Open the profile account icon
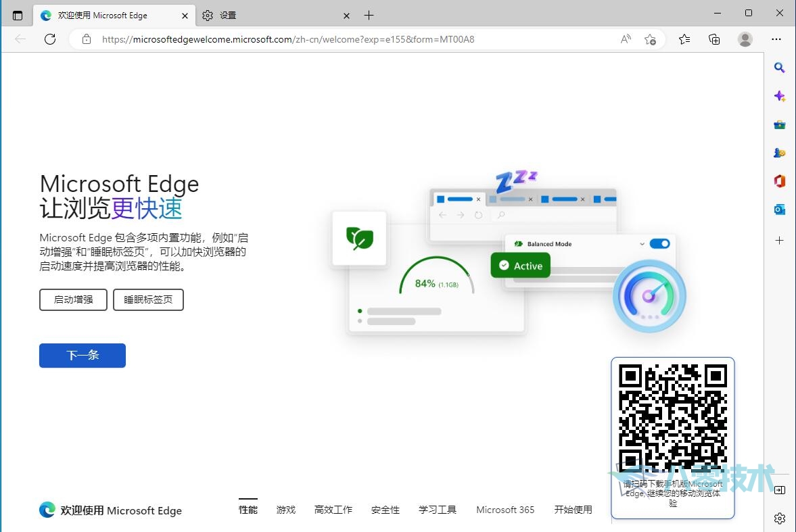The image size is (796, 532). tap(745, 39)
